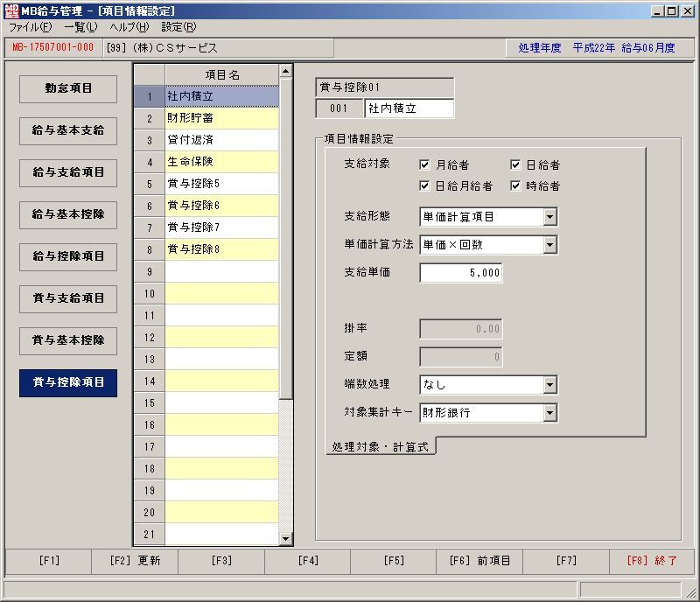Toggle the 日給月給者 checkbox

[424, 185]
